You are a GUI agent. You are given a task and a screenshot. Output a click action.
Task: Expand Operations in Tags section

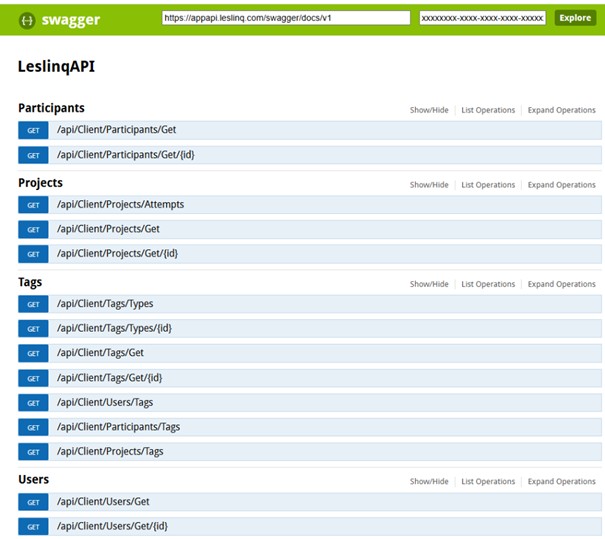coord(561,284)
